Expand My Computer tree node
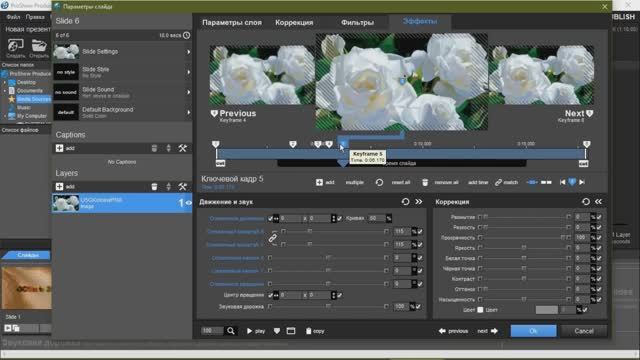 (x=5, y=116)
